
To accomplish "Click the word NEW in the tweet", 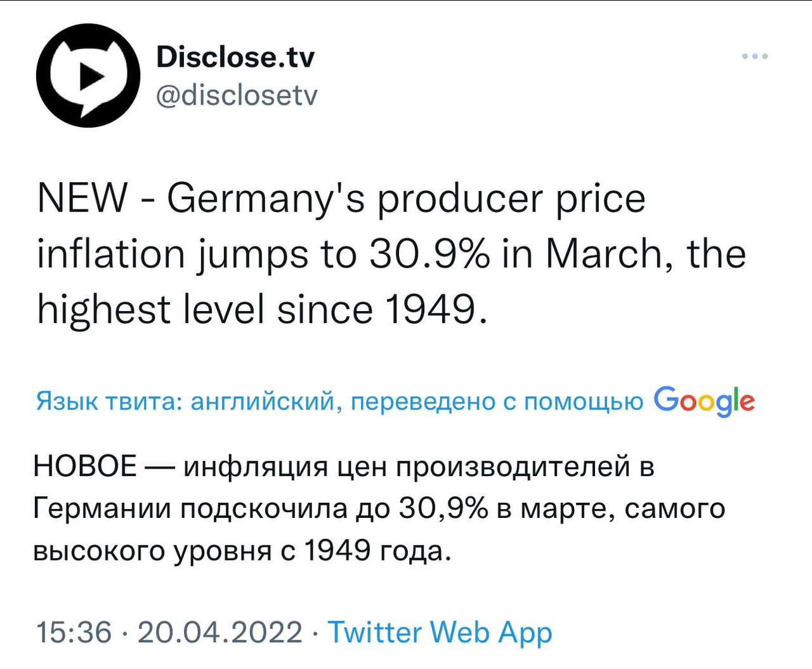I will click(82, 198).
